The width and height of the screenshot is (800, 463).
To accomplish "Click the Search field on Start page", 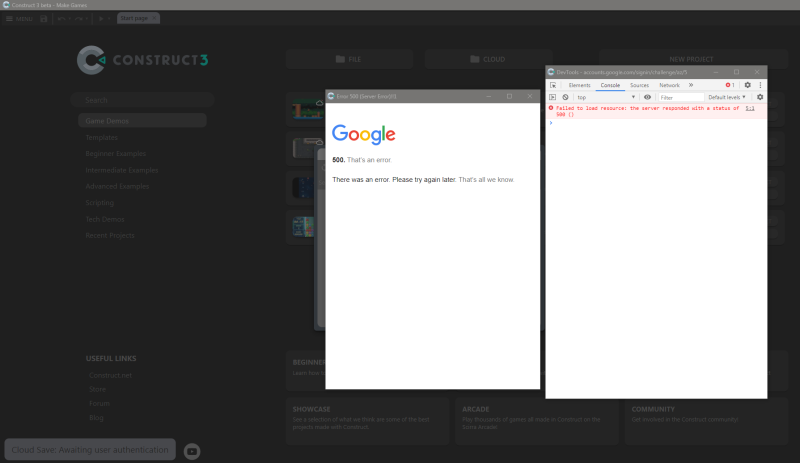I will (142, 100).
